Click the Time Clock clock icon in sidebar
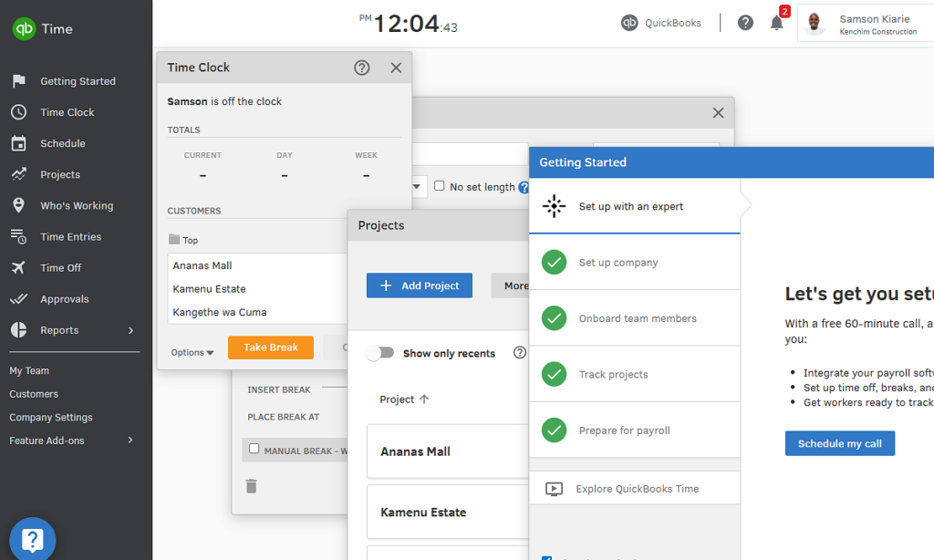Viewport: 934px width, 560px height. click(x=19, y=112)
